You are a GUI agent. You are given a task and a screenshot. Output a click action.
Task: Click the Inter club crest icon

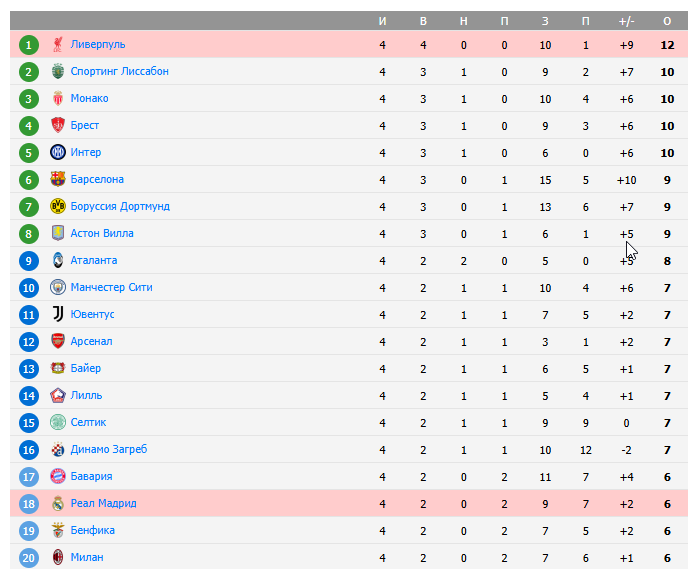(58, 152)
